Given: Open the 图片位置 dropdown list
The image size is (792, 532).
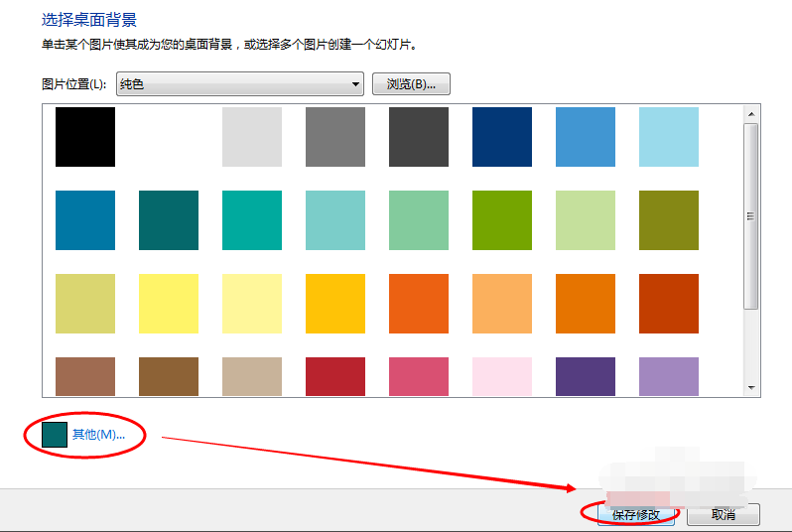Looking at the screenshot, I should pyautogui.click(x=240, y=84).
